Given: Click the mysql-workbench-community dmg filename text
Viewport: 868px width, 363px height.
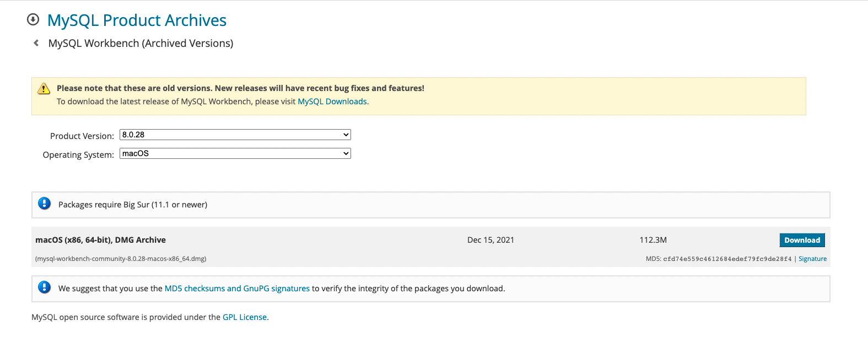Looking at the screenshot, I should tap(121, 259).
